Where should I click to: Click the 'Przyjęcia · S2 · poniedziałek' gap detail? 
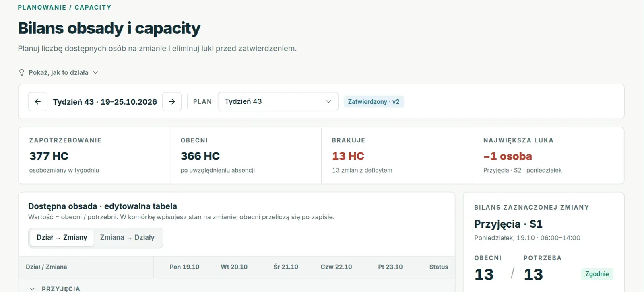pos(522,170)
